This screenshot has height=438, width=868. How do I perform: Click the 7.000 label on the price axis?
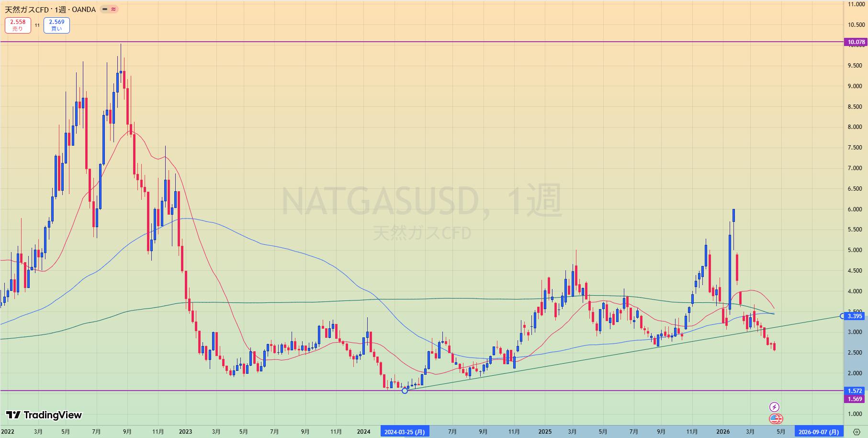[x=855, y=168]
